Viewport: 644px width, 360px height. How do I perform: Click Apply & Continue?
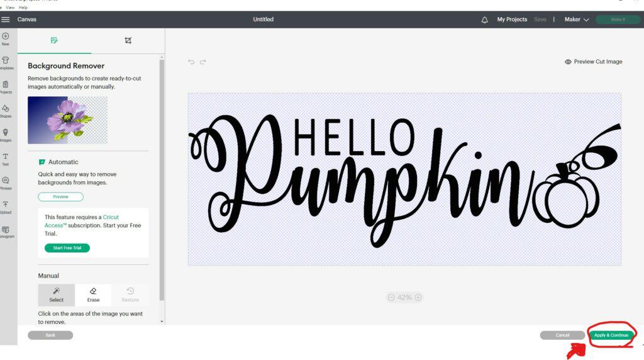point(611,335)
